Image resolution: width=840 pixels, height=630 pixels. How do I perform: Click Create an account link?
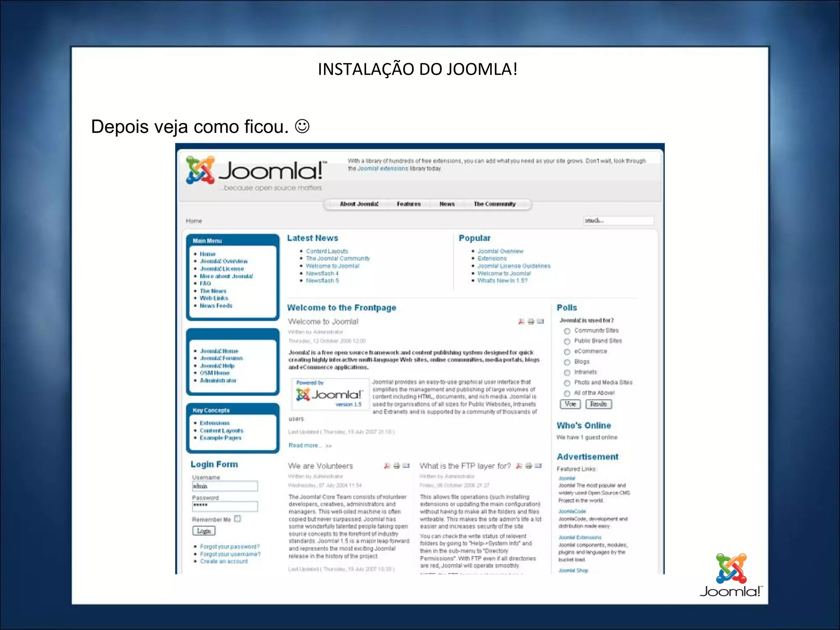pyautogui.click(x=224, y=562)
